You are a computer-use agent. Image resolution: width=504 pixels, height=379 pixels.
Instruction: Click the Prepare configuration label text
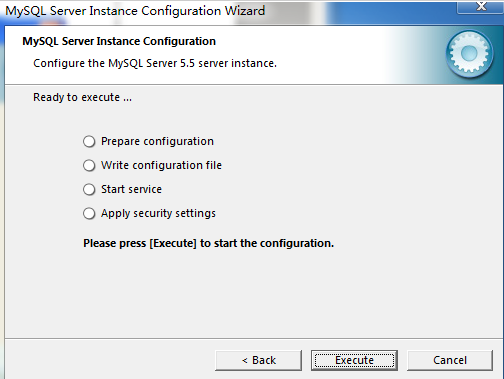click(x=157, y=141)
